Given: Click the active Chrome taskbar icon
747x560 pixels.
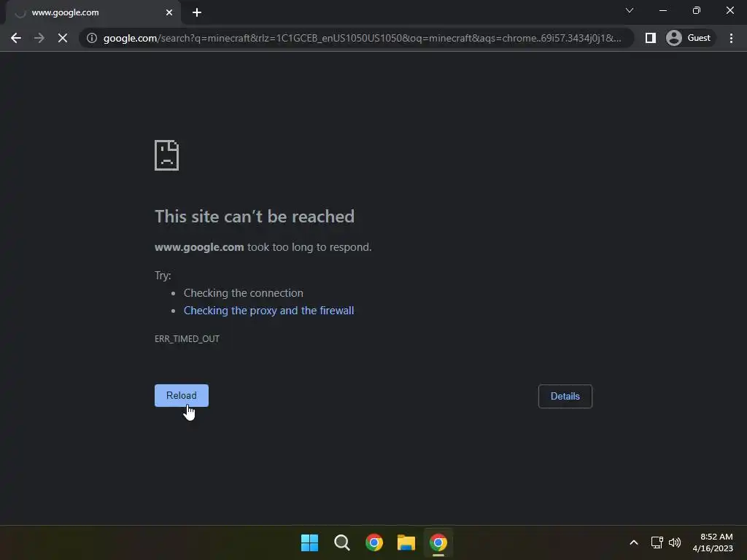Looking at the screenshot, I should pos(438,542).
